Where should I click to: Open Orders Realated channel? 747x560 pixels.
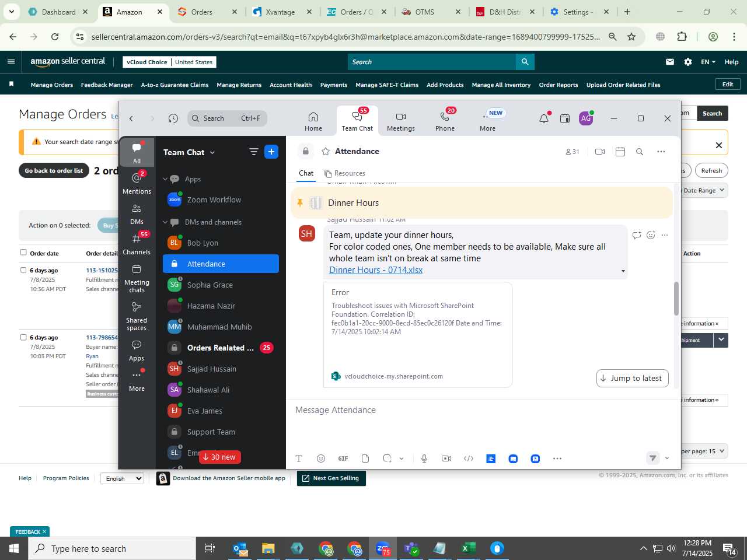(221, 348)
